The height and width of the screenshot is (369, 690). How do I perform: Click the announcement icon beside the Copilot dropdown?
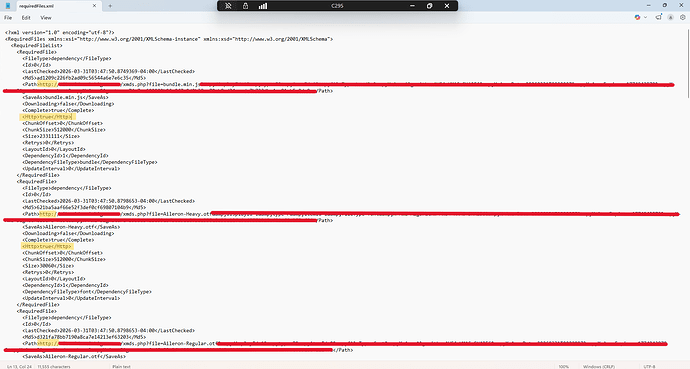(659, 17)
